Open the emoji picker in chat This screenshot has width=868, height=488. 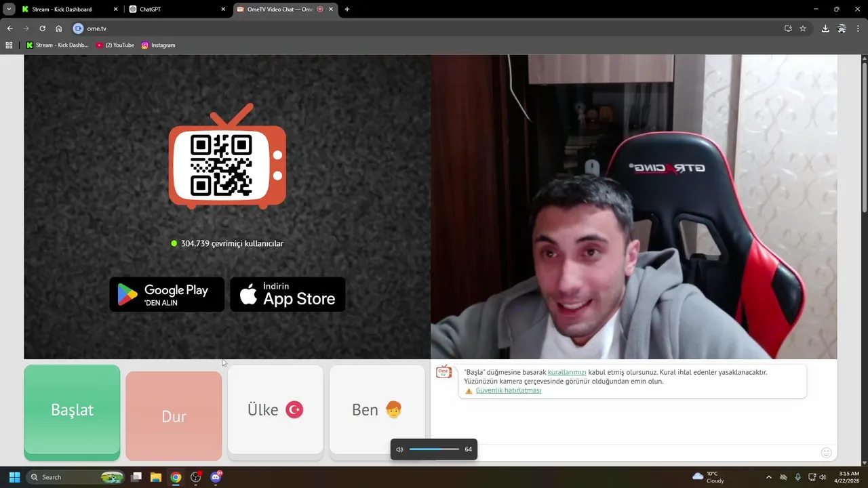pyautogui.click(x=826, y=453)
